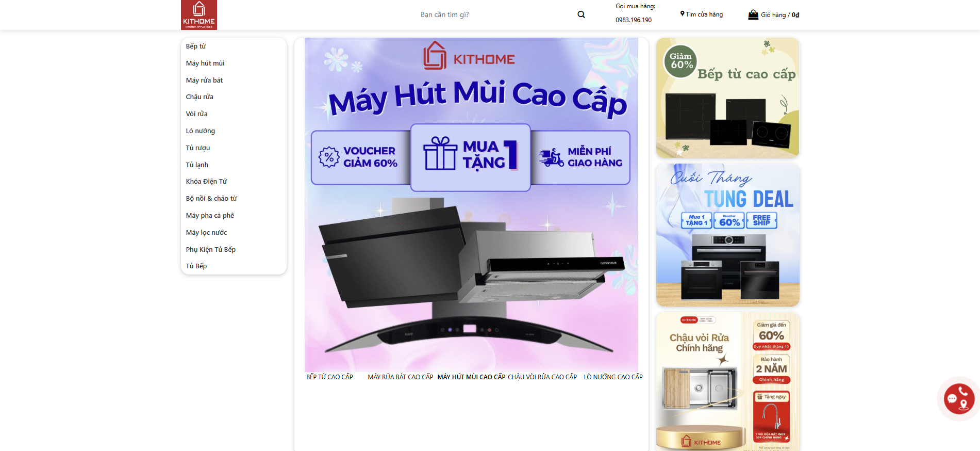
Task: Switch slider to 'LÒ NƯỚNG CAO CẤP' tab
Action: (613, 377)
